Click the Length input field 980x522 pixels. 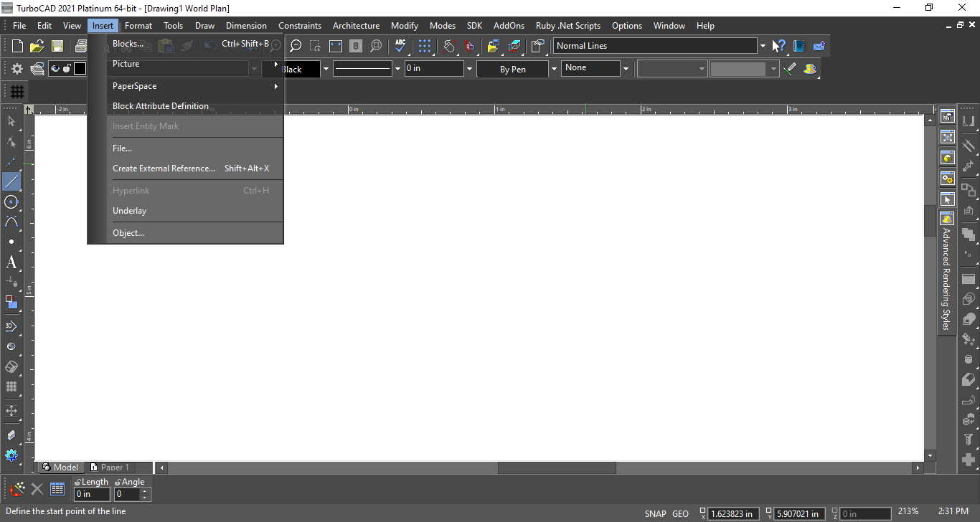click(x=93, y=494)
